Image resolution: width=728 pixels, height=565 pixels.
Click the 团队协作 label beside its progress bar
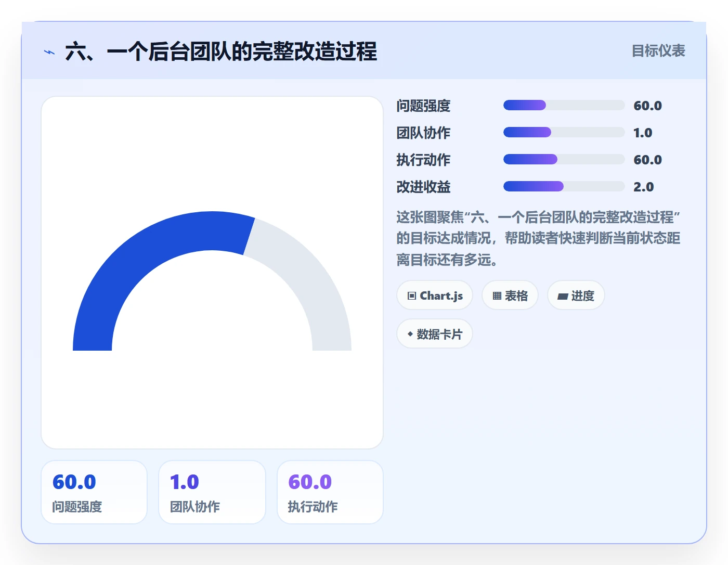(x=423, y=133)
